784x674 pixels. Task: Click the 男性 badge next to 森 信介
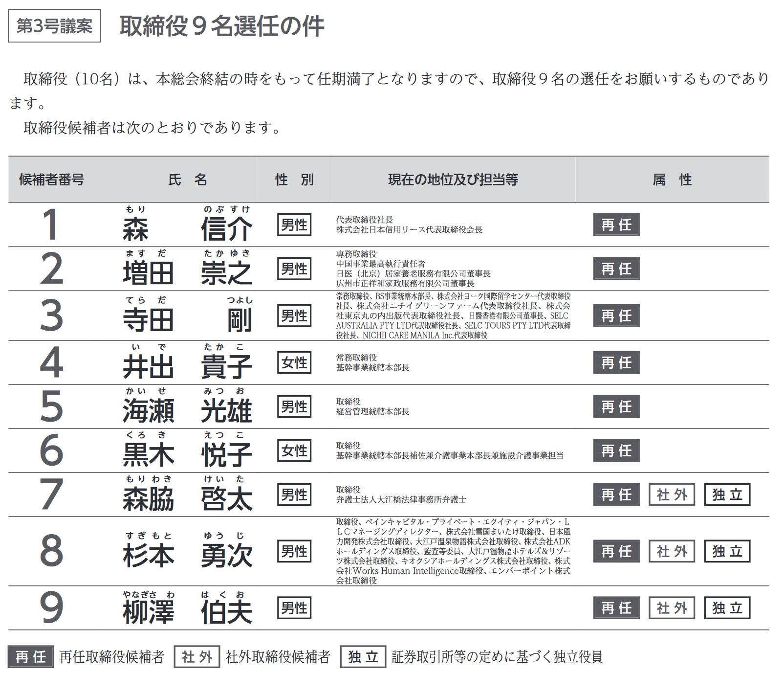pos(294,225)
